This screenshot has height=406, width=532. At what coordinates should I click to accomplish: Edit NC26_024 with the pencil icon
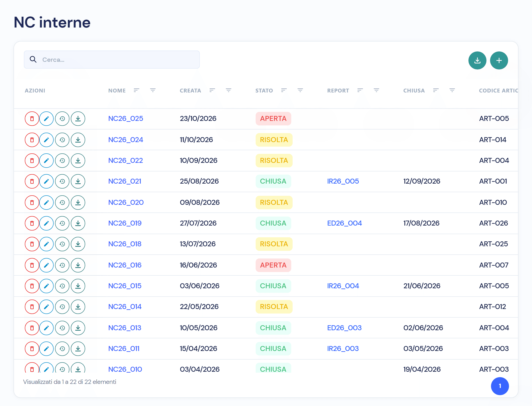click(x=46, y=140)
